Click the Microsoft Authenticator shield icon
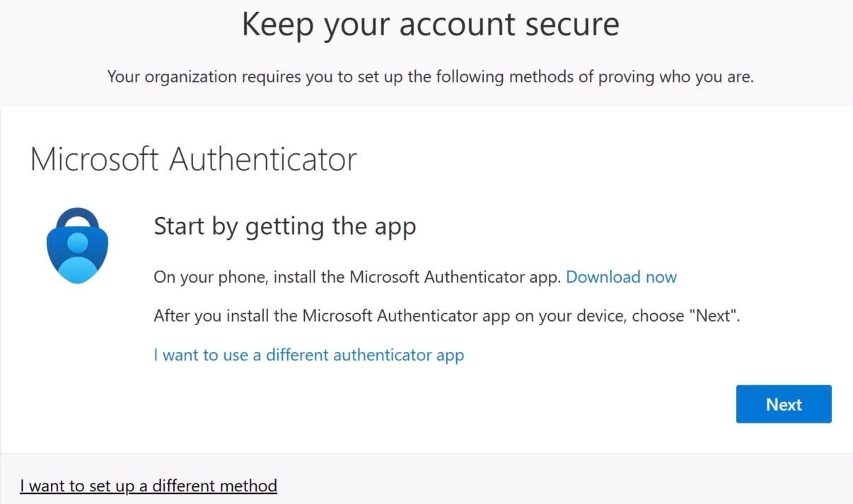The image size is (853, 504). tap(77, 249)
